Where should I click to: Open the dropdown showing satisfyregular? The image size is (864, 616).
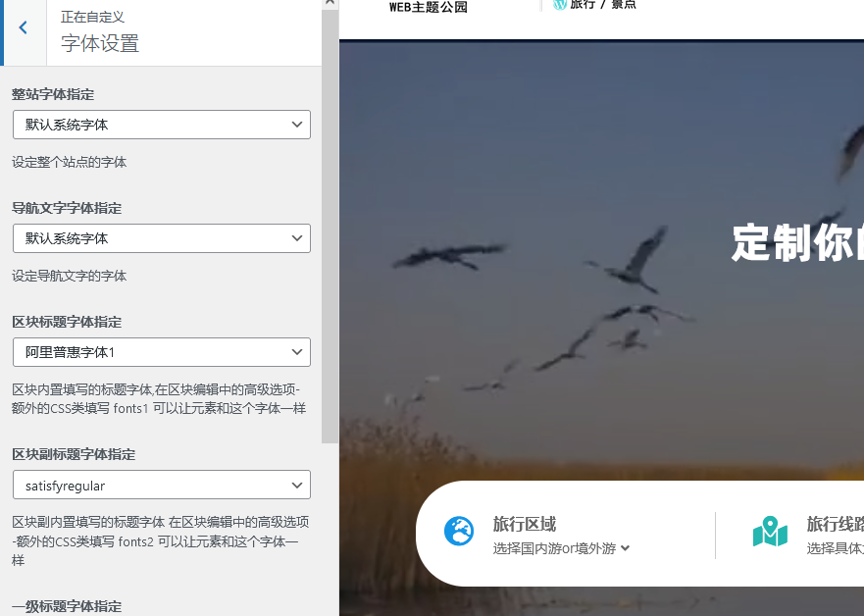pos(161,485)
